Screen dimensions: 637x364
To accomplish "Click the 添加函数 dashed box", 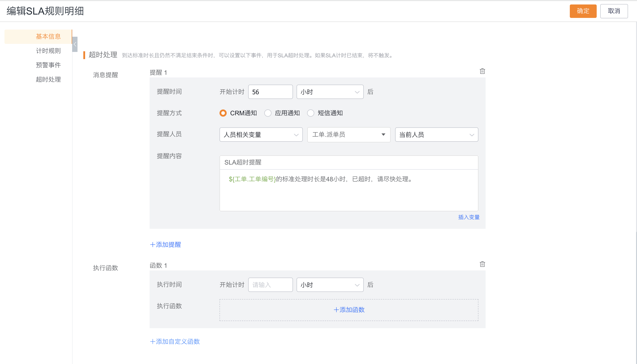I will [x=349, y=310].
